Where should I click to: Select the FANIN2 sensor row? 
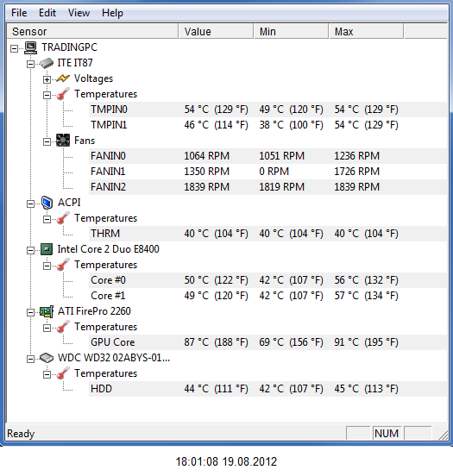click(x=268, y=187)
